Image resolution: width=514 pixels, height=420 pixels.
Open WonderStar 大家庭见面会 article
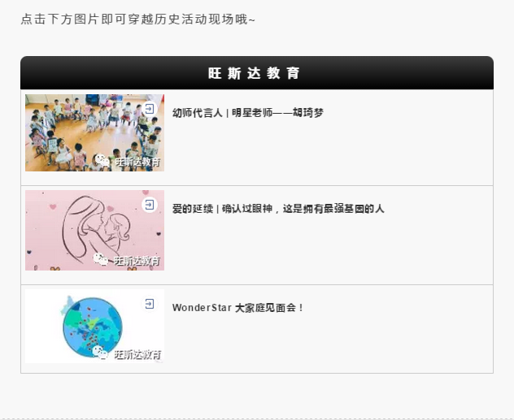237,308
